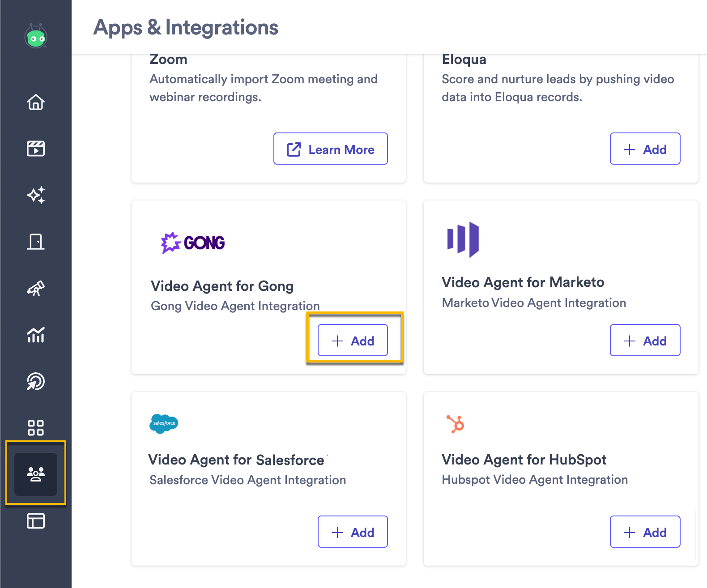Click the Apps & Integrations heading

(186, 27)
